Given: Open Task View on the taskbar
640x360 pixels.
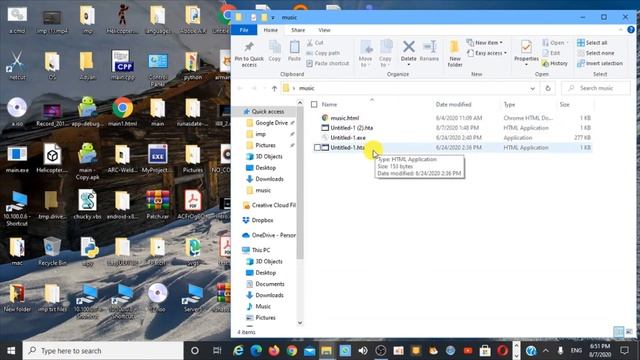Looking at the screenshot, I should coord(217,351).
